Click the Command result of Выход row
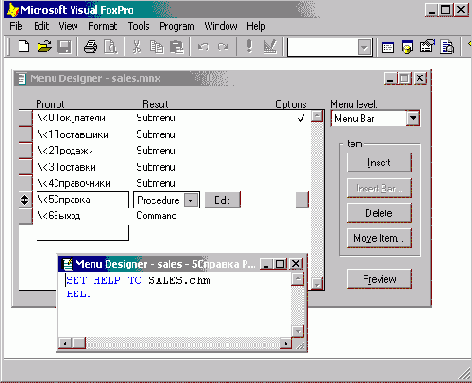The image size is (472, 383). tap(156, 216)
